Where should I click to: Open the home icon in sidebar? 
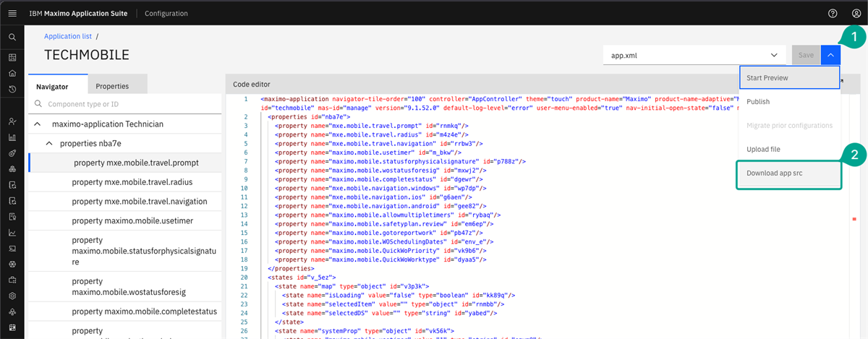[12, 73]
